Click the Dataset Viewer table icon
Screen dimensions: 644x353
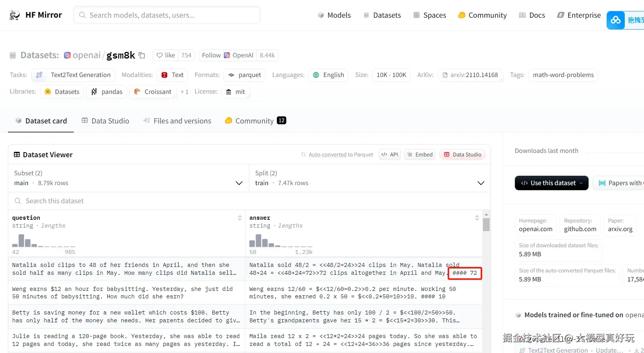coord(17,154)
